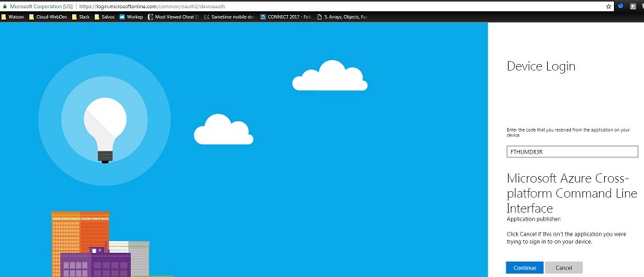Open the Slack bookmark folder

pos(81,17)
